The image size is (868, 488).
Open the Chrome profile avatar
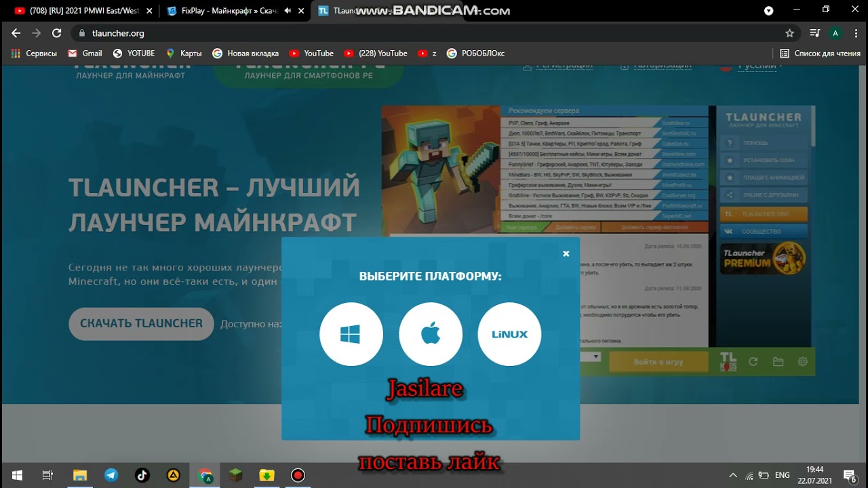835,33
